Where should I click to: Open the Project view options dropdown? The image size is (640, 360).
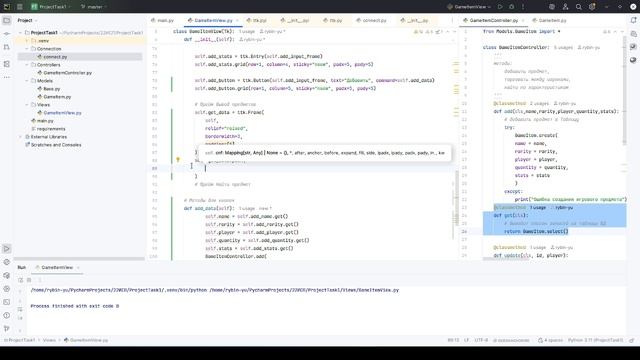(27, 20)
